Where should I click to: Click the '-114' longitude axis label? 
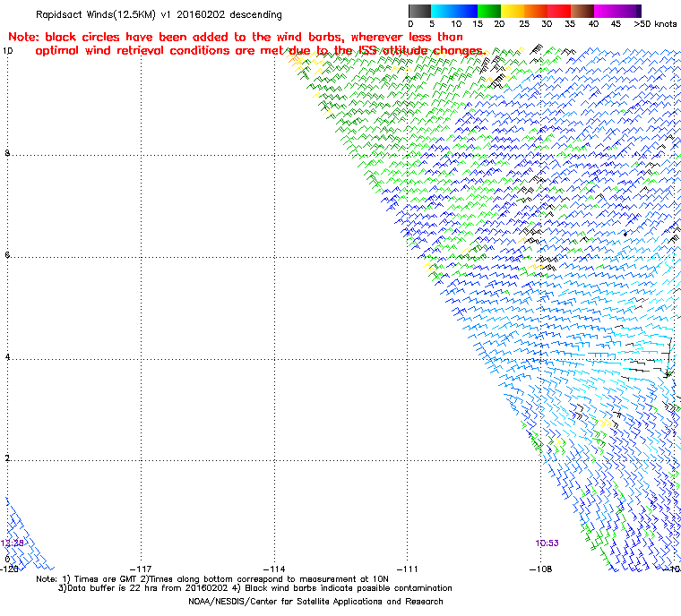pyautogui.click(x=274, y=569)
